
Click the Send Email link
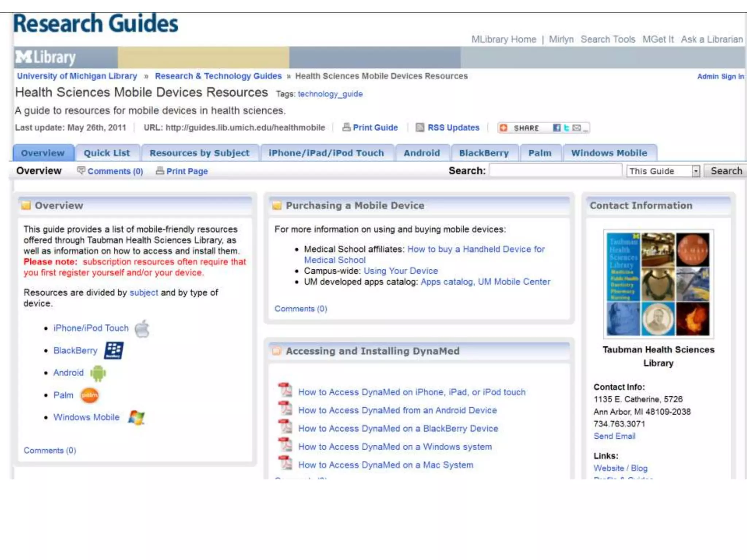[x=614, y=436]
